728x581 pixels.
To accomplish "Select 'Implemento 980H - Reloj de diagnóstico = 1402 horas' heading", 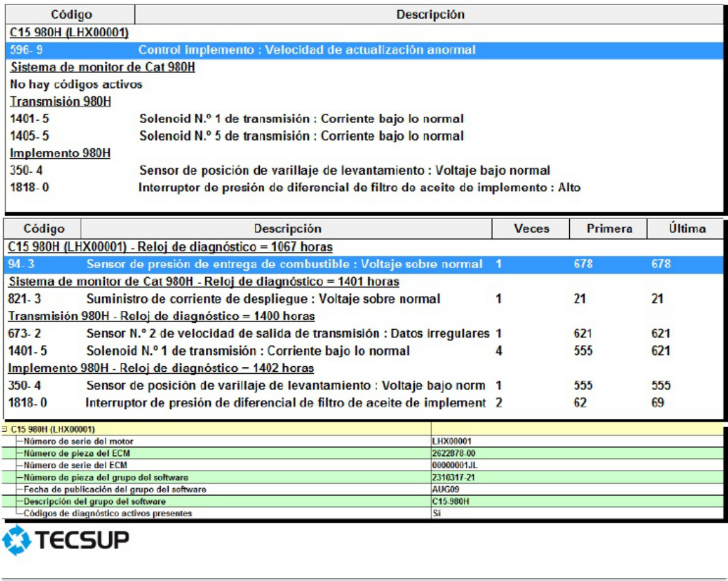I will click(x=161, y=368).
